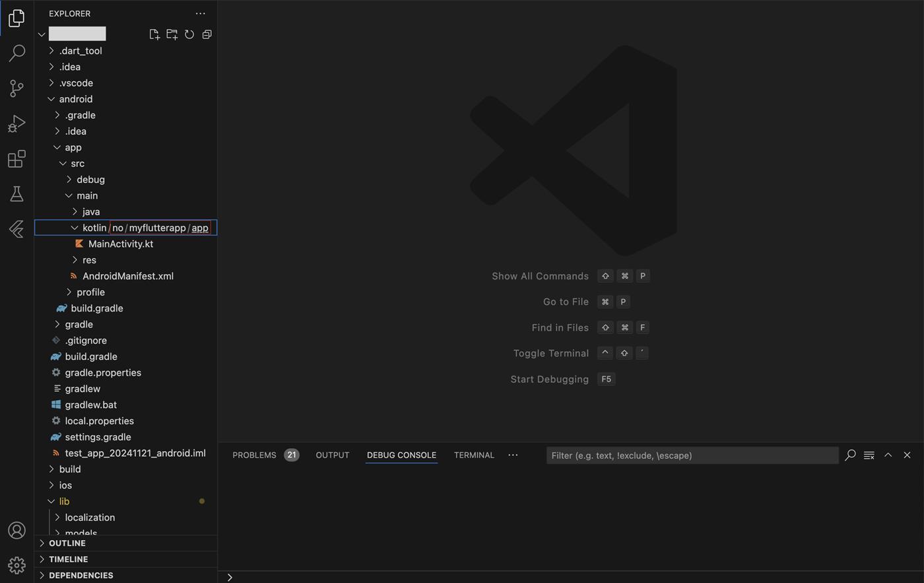Open the Search view in activity bar

tap(16, 53)
